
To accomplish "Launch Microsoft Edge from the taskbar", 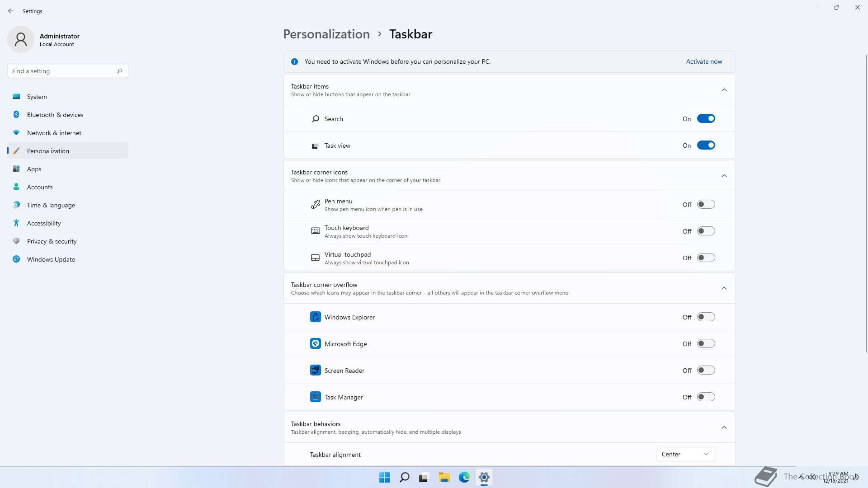I will (x=464, y=477).
